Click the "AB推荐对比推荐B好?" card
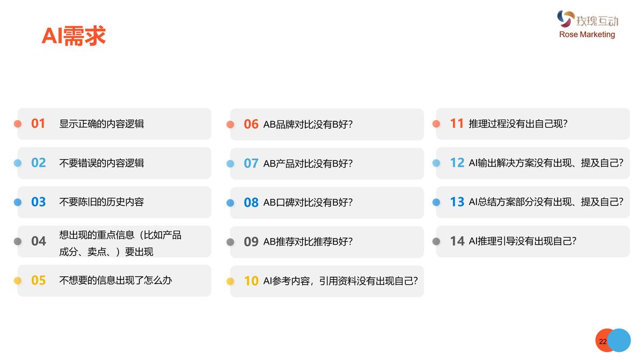The image size is (644, 362). [327, 242]
